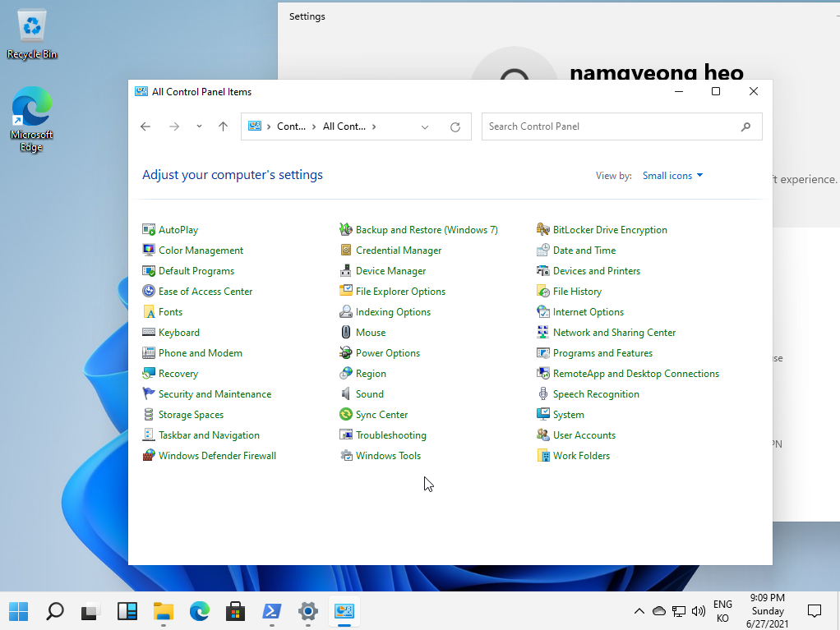Click the Device Manager icon
840x630 pixels.
point(346,271)
